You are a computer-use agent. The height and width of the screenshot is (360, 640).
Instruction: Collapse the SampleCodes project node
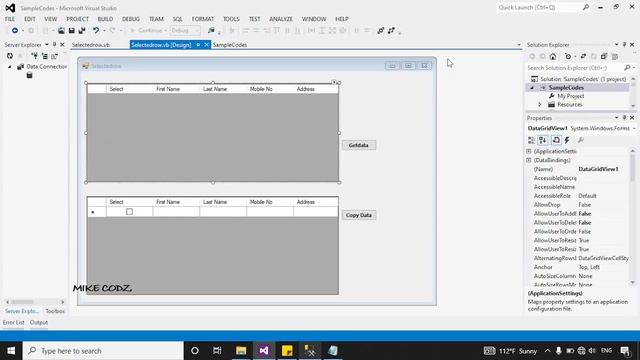tap(532, 88)
